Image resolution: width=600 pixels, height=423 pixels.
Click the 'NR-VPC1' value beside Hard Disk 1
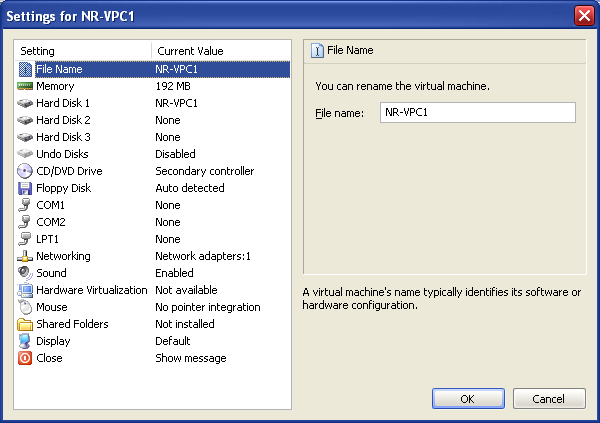pyautogui.click(x=176, y=103)
